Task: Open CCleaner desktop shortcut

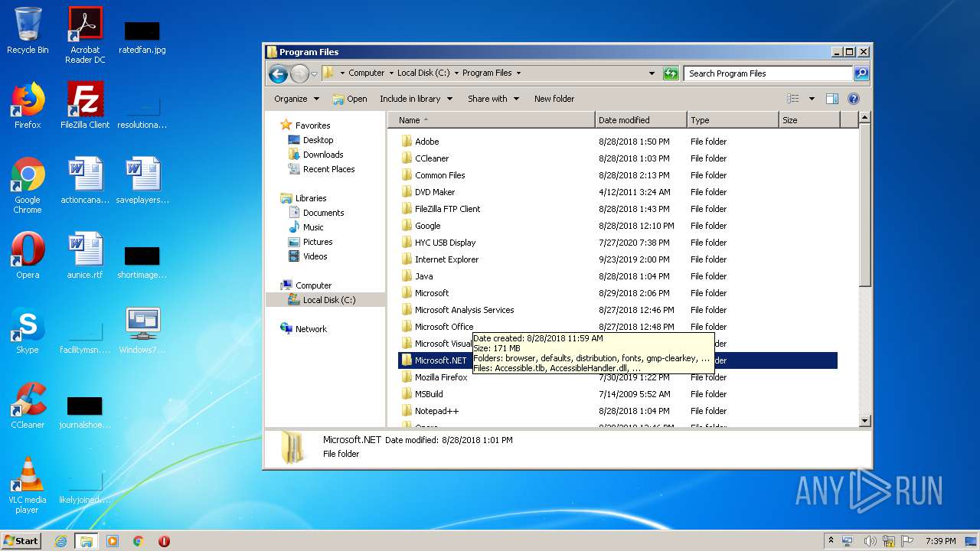Action: coord(28,406)
